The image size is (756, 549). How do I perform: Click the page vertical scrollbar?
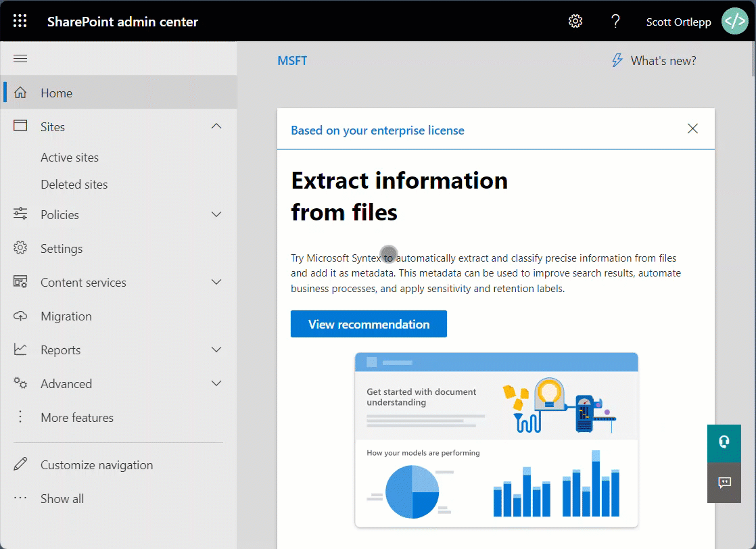(x=753, y=58)
